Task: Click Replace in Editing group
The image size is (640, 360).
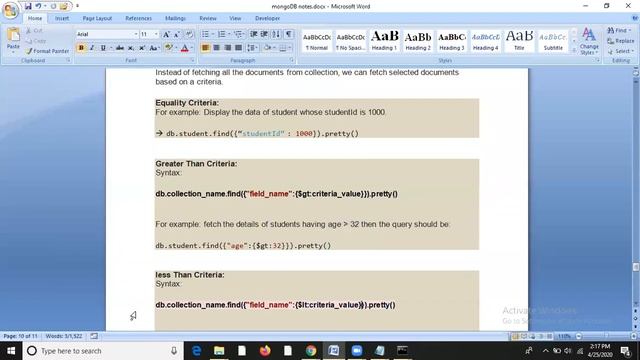Action: (x=620, y=41)
